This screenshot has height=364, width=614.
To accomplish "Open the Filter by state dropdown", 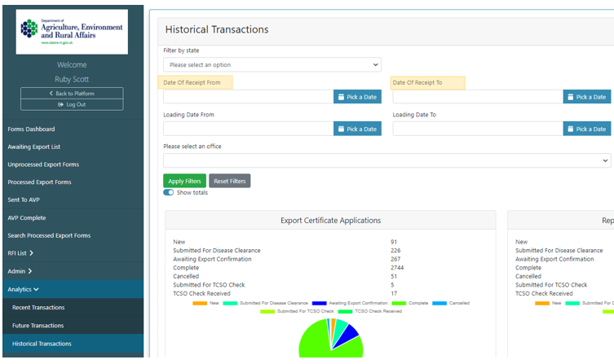I will click(272, 64).
